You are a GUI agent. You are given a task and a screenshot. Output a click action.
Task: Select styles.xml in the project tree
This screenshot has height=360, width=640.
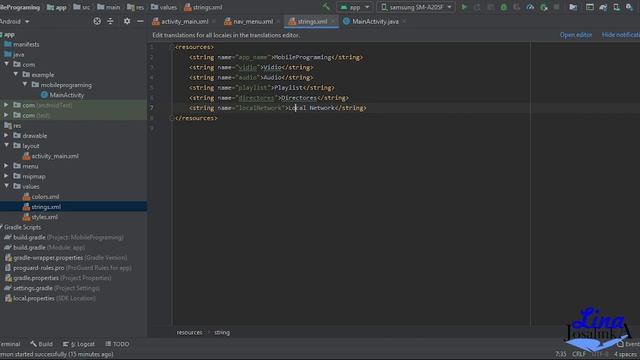[x=40, y=217]
